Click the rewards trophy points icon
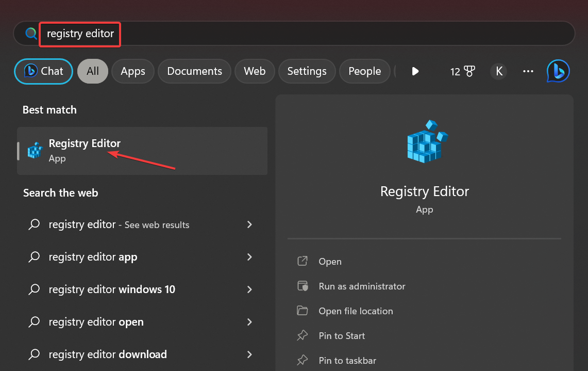This screenshot has width=588, height=371. click(469, 71)
